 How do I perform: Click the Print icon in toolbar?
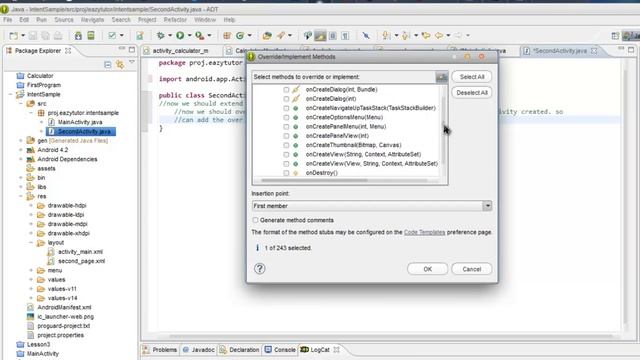[x=58, y=36]
